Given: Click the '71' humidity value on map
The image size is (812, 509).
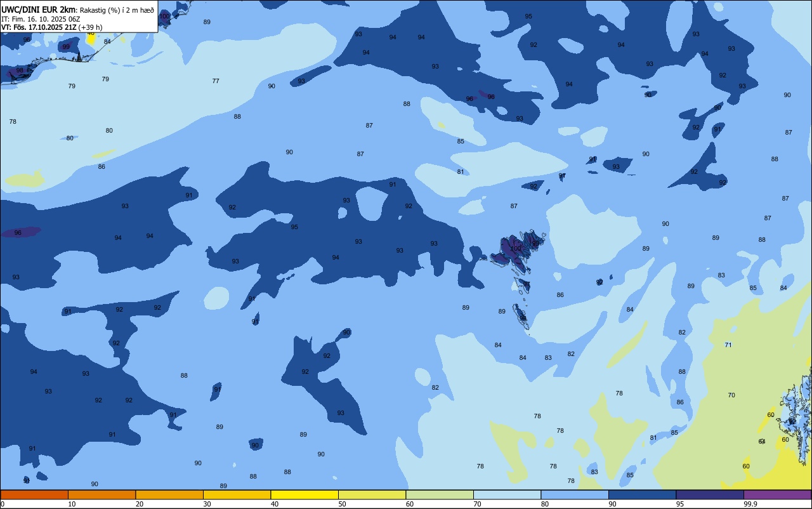Looking at the screenshot, I should click(x=728, y=345).
